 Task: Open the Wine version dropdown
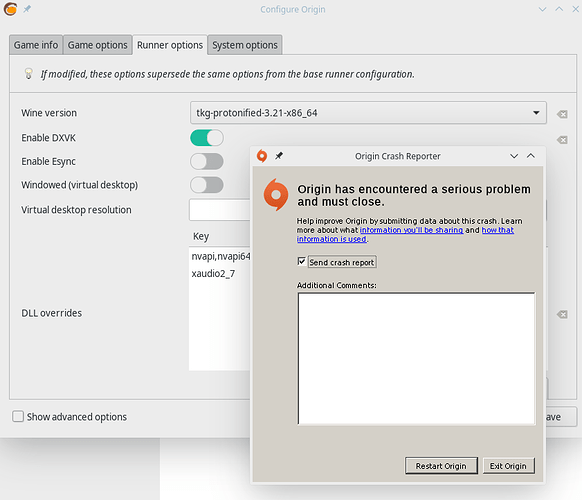pos(368,113)
